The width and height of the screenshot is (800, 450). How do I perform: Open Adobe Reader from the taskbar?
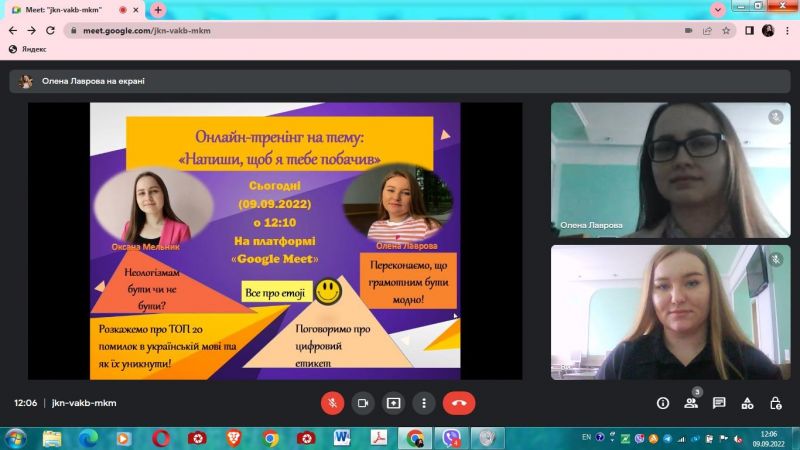tap(379, 438)
